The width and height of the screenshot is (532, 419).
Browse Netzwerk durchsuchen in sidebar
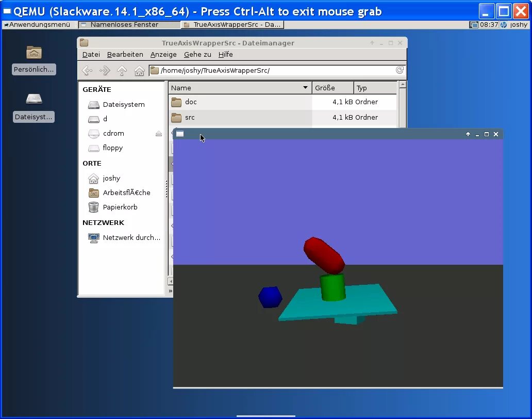point(131,237)
